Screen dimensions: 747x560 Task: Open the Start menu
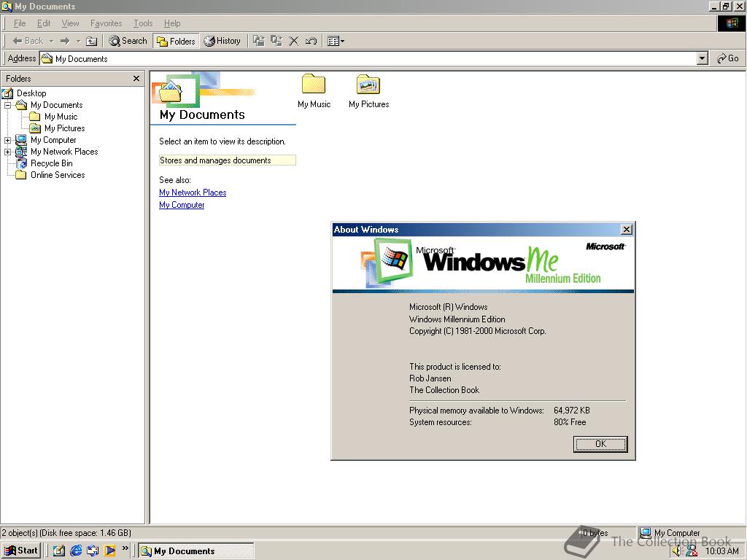pos(21,551)
